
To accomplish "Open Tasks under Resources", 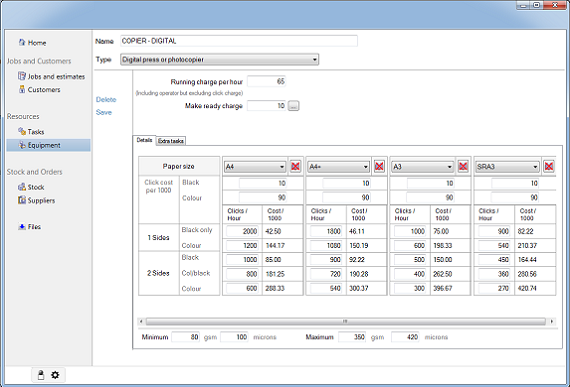I will click(x=36, y=132).
